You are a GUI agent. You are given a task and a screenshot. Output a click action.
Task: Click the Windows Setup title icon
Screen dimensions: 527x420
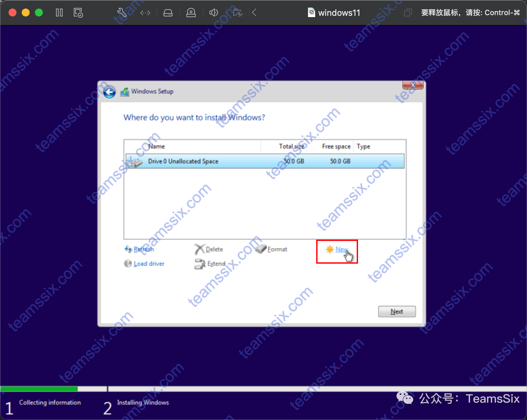click(125, 92)
